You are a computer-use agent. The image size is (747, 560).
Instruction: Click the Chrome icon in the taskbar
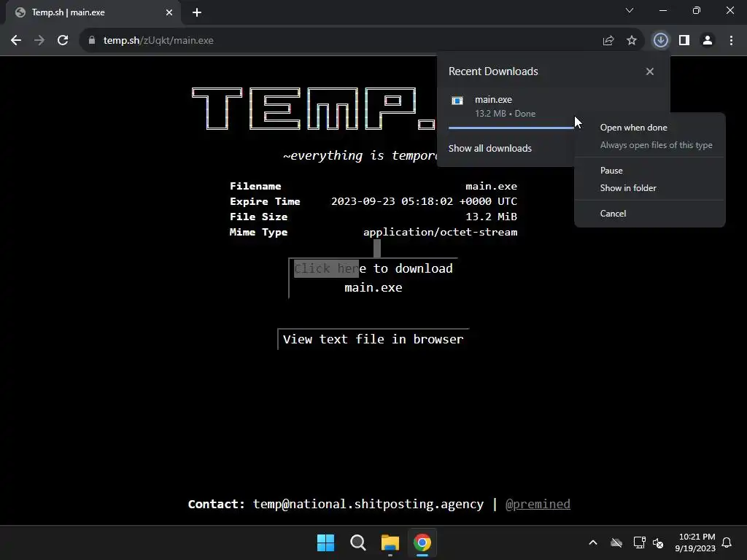click(x=422, y=542)
